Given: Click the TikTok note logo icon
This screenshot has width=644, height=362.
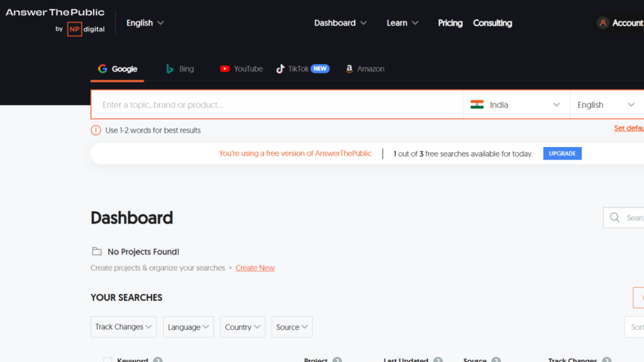Looking at the screenshot, I should (280, 69).
